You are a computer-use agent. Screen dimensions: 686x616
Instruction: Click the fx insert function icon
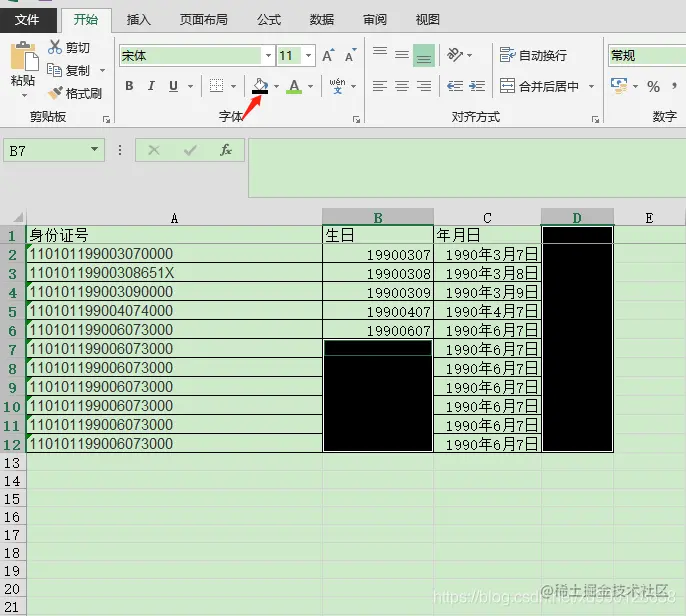click(x=226, y=150)
